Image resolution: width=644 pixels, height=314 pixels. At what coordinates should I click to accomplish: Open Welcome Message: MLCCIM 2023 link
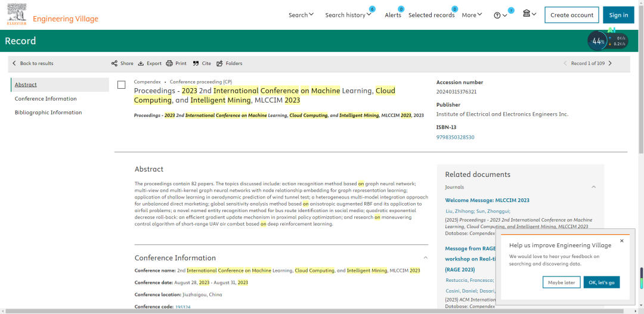487,200
